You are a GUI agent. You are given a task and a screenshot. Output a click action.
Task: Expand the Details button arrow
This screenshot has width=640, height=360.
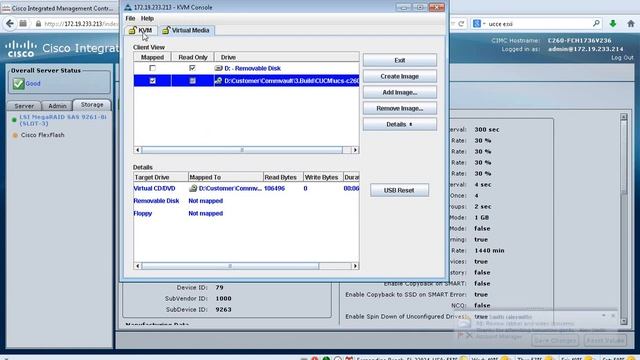[x=411, y=124]
